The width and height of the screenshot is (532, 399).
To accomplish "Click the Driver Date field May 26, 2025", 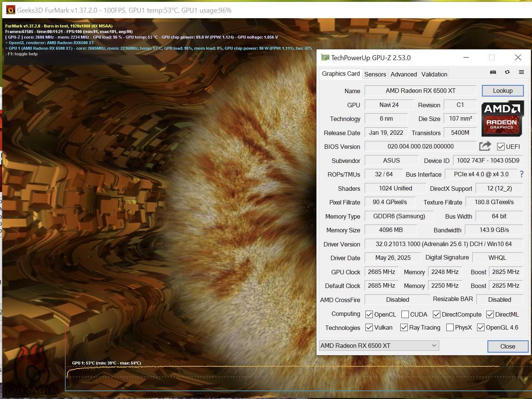I will 393,258.
